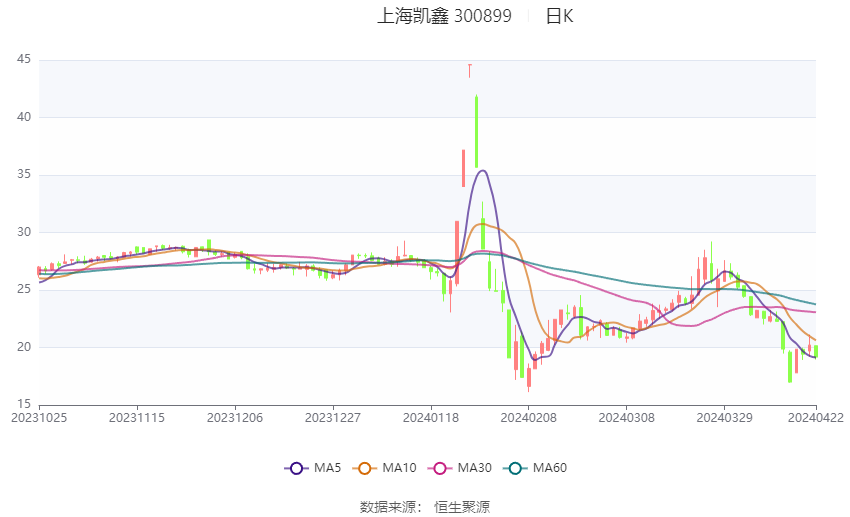Click the 20231115 date axis label
Image resolution: width=850 pixels, height=517 pixels.
point(137,417)
